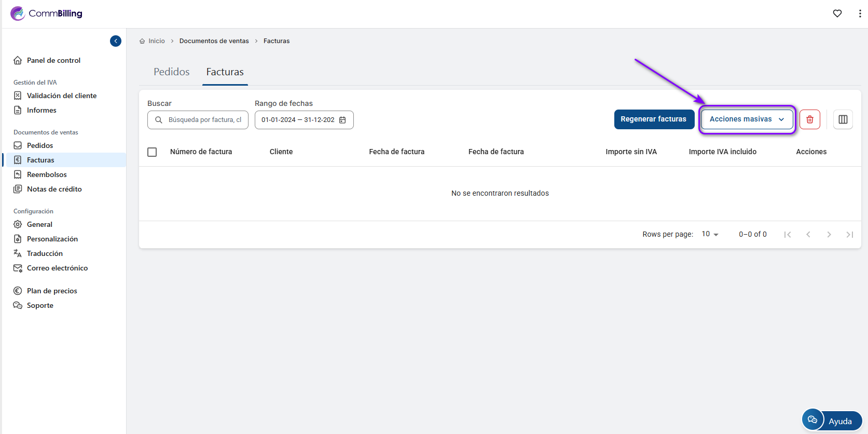Open the Ayuda chat widget

tap(832, 421)
